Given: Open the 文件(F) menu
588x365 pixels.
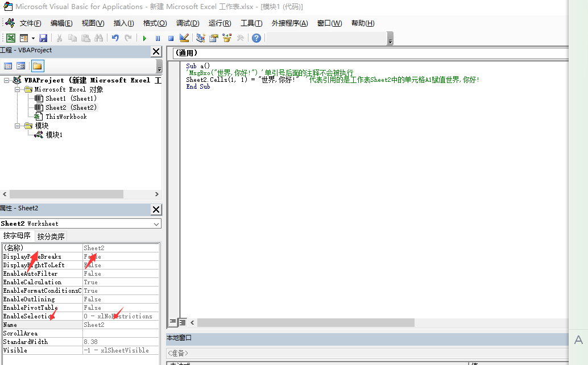Looking at the screenshot, I should [x=30, y=23].
